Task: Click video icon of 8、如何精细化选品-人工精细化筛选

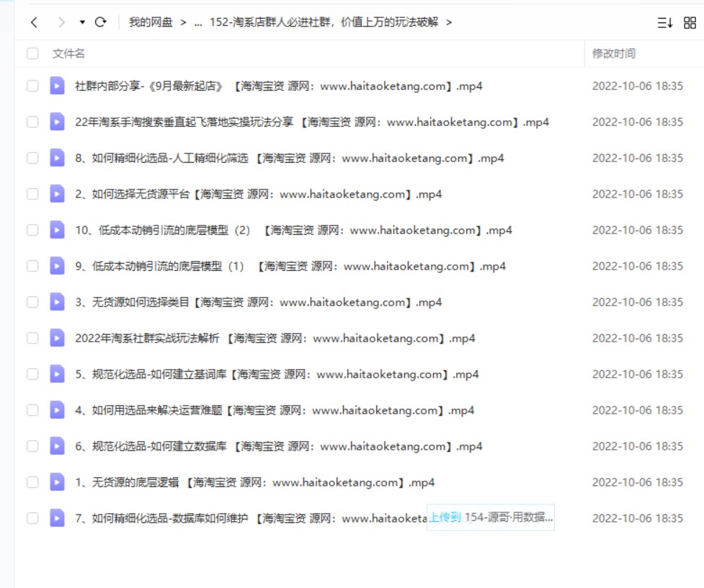Action: (x=57, y=158)
